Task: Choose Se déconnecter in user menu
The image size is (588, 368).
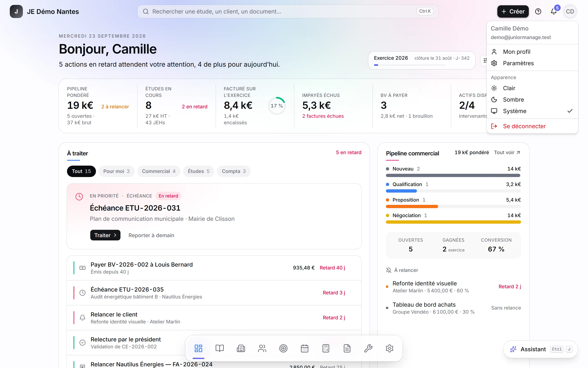Action: pyautogui.click(x=532, y=126)
